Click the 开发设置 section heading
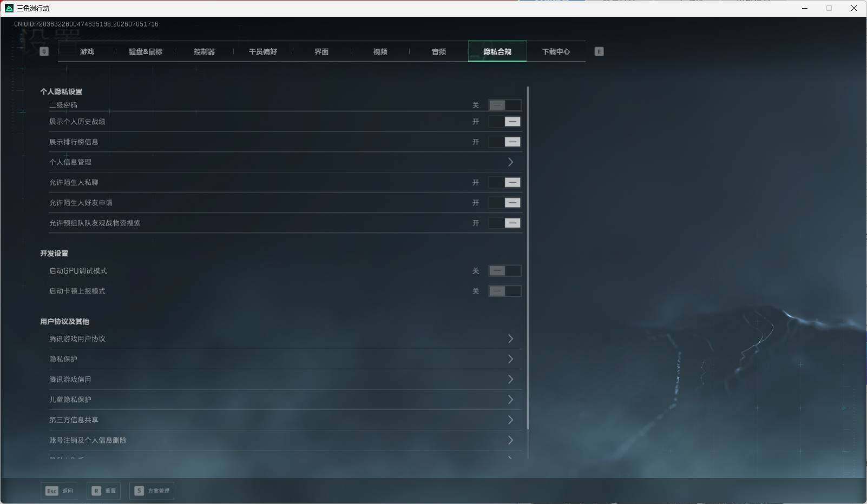This screenshot has height=504, width=867. [54, 253]
